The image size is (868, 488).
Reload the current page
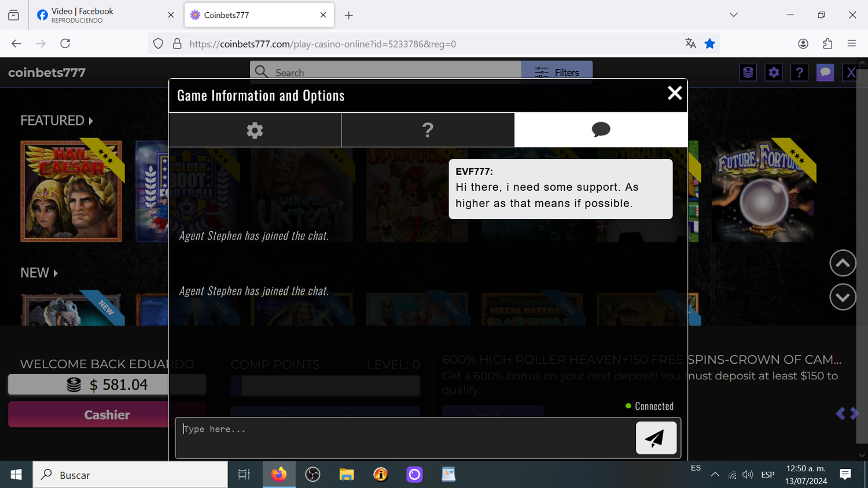pos(65,43)
